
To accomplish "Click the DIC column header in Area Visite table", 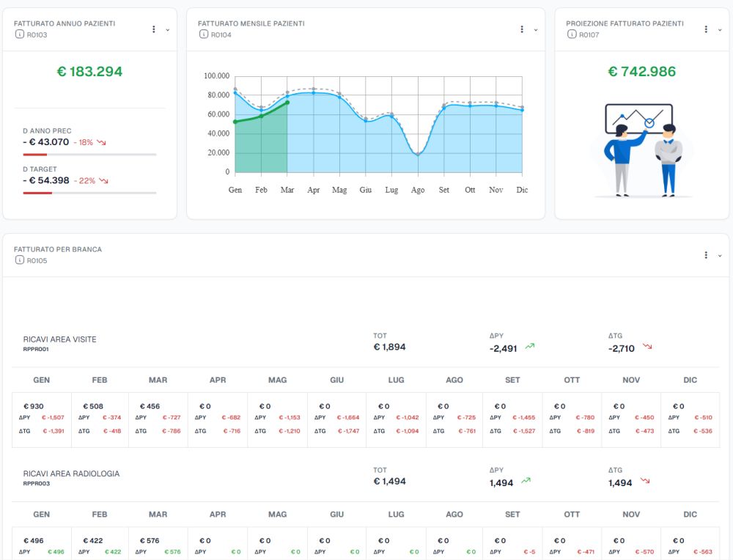I will [690, 380].
